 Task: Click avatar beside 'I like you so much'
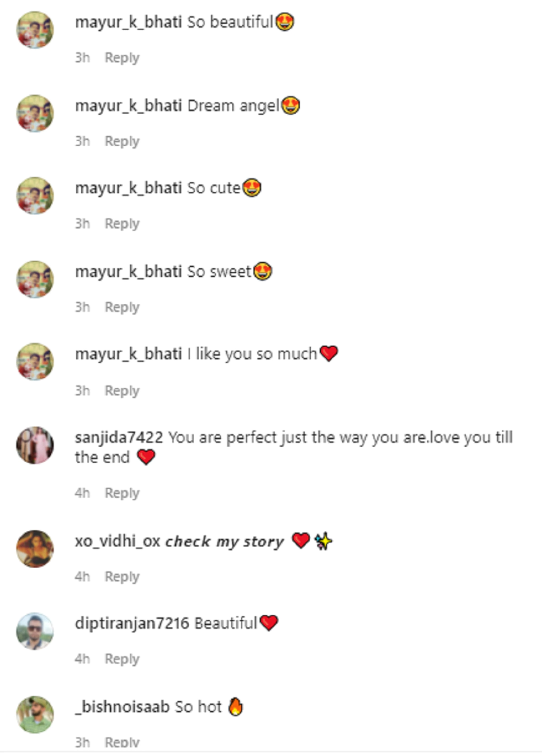[35, 362]
